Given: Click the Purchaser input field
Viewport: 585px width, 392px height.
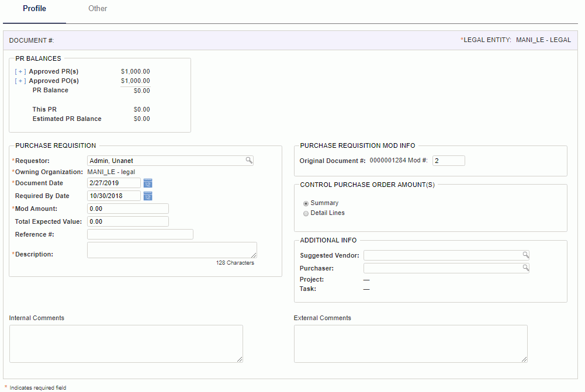Looking at the screenshot, I should [x=446, y=268].
